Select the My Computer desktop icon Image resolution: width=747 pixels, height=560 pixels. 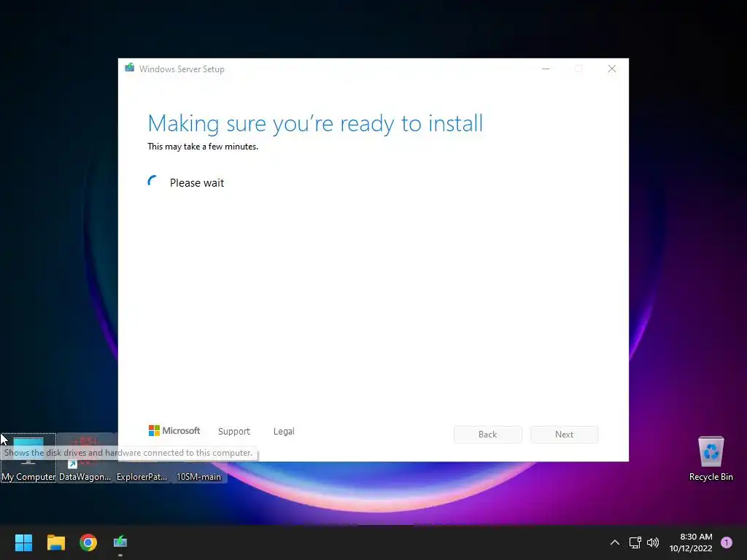tap(28, 458)
